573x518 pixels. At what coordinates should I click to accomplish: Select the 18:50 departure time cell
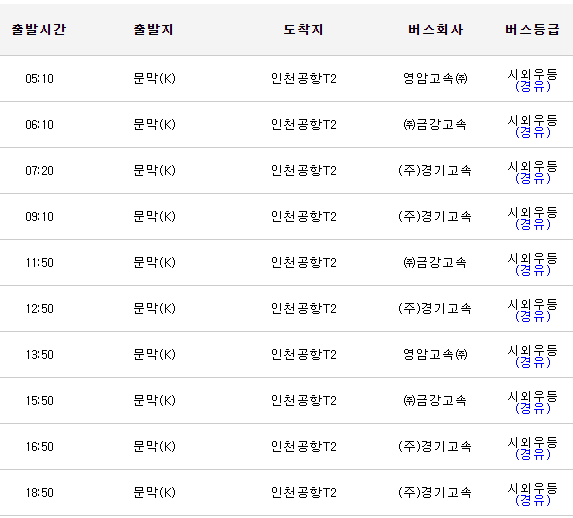(39, 493)
